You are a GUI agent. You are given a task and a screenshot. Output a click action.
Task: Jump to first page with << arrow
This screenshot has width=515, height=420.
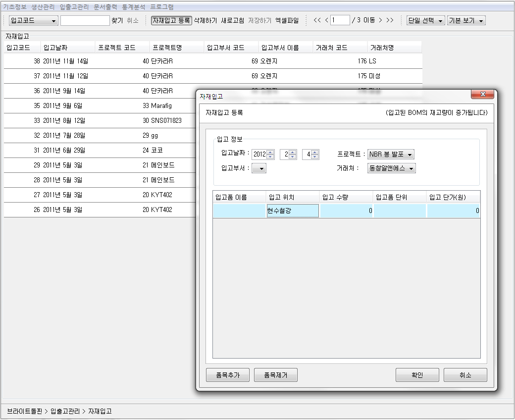pos(317,20)
